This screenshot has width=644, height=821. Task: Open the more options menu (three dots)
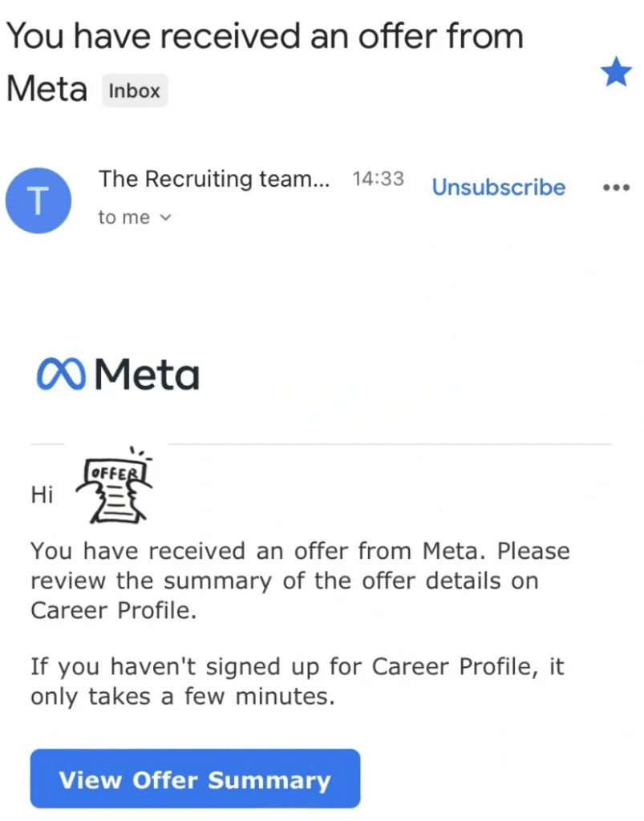tap(616, 187)
